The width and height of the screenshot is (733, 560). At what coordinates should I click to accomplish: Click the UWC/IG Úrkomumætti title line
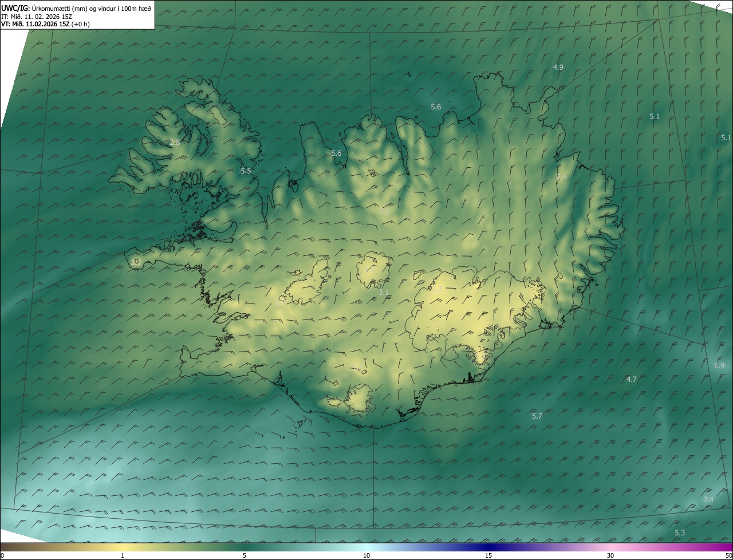[76, 8]
